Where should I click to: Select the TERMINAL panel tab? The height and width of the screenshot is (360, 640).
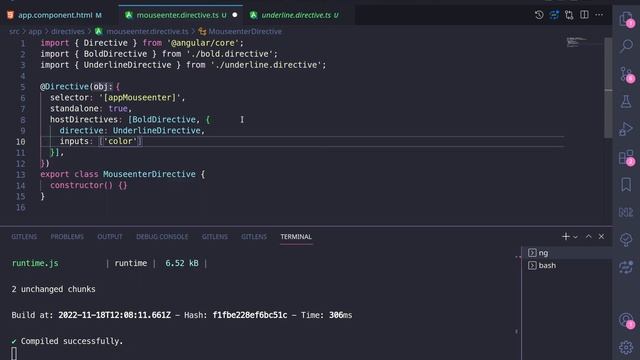click(296, 237)
